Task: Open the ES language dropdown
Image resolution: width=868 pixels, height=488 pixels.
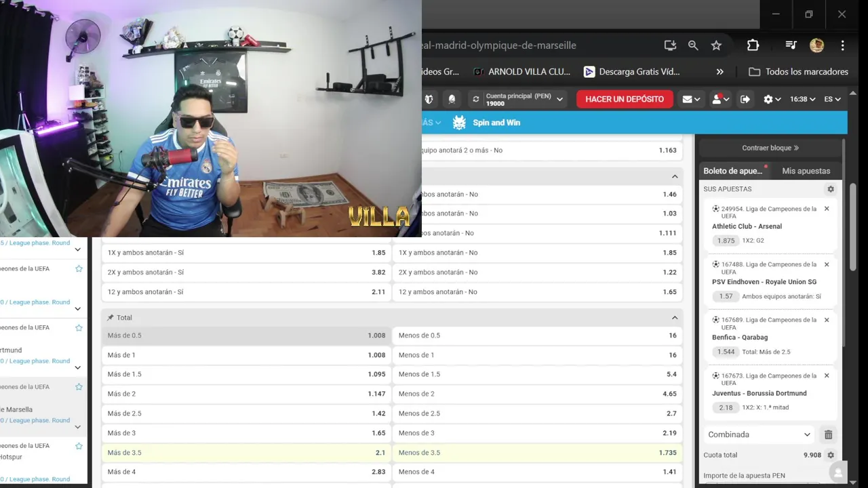Action: (832, 99)
